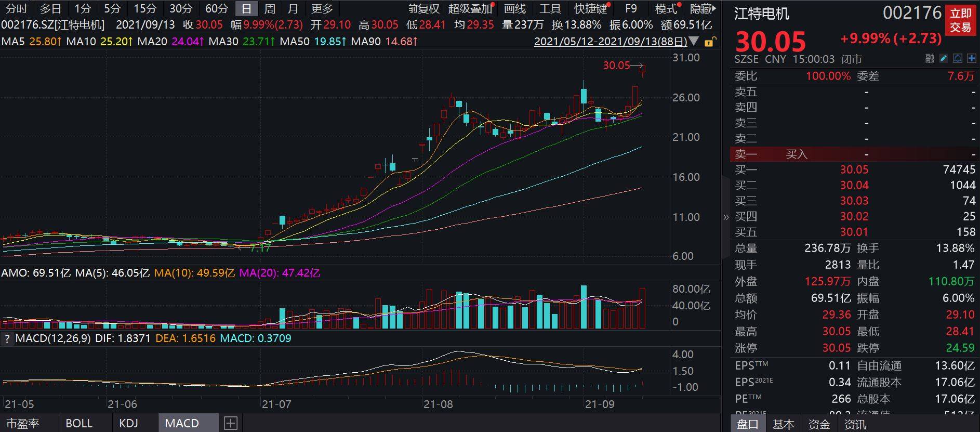Click MA50 19.85 moving average label

tap(313, 41)
